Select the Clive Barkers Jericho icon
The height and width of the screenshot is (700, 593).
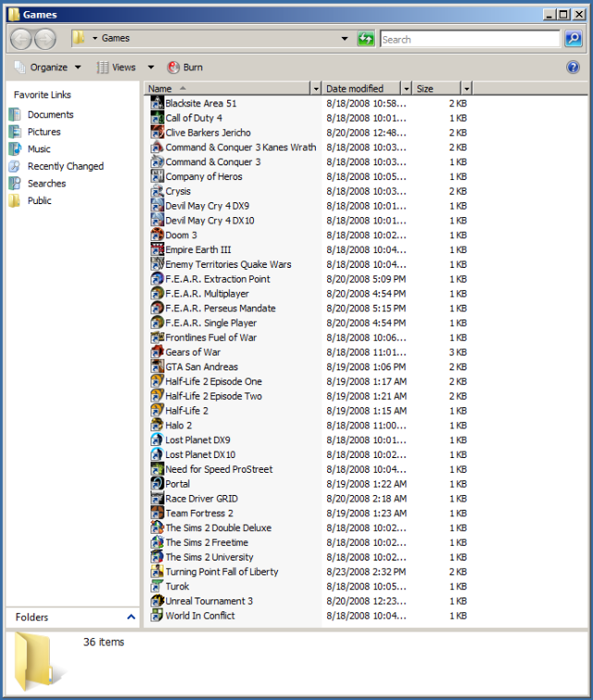tap(157, 133)
